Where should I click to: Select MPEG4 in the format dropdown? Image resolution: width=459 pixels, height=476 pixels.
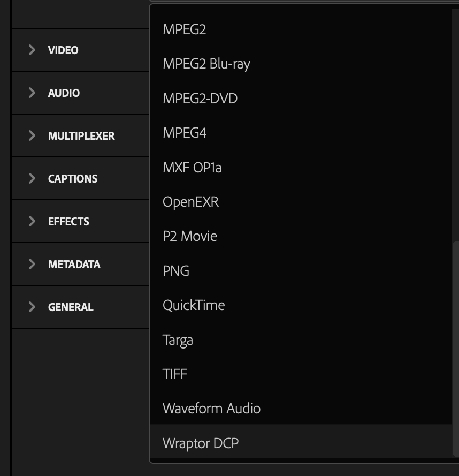[x=301, y=133]
